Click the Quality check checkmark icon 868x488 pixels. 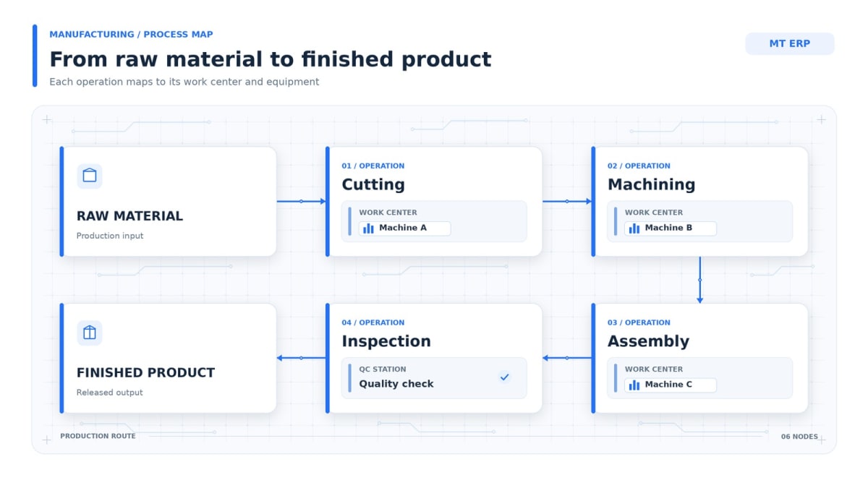click(505, 377)
